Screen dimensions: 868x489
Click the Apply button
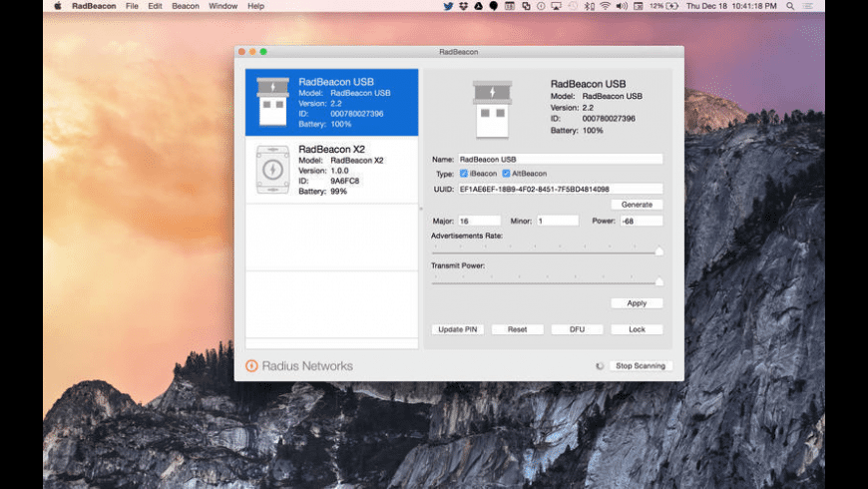637,303
